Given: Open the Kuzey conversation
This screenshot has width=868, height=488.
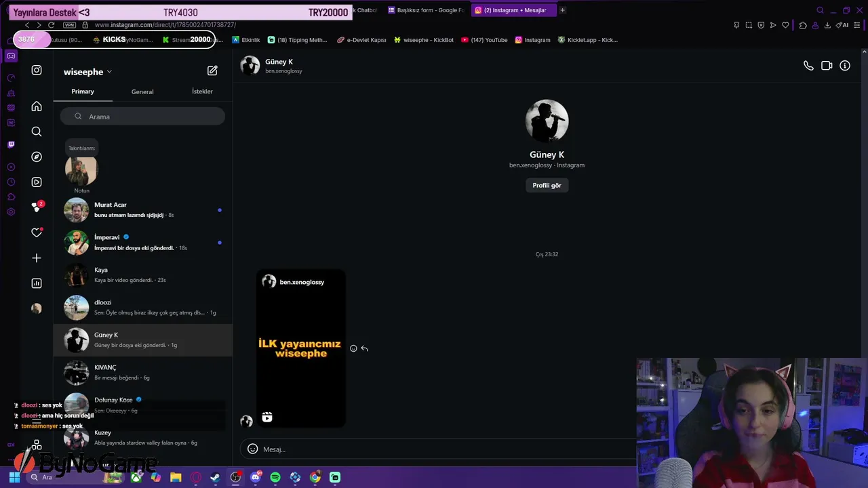Looking at the screenshot, I should tap(142, 437).
